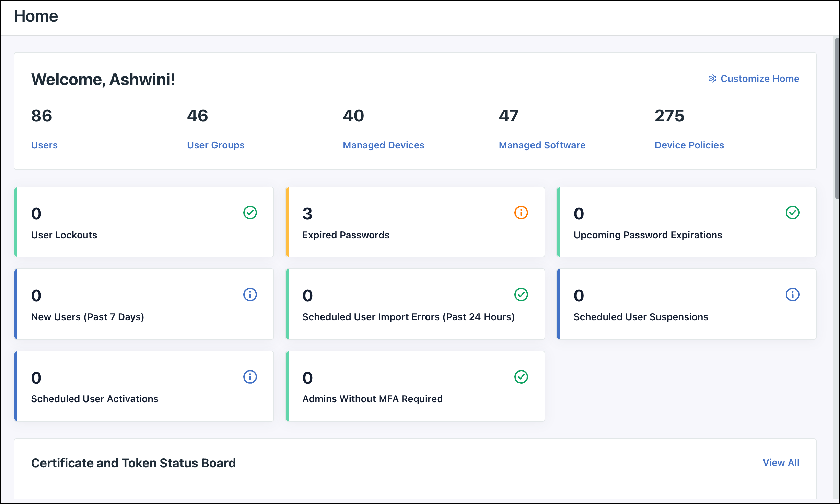Viewport: 840px width, 504px height.
Task: Open Device Policies
Action: click(x=689, y=145)
